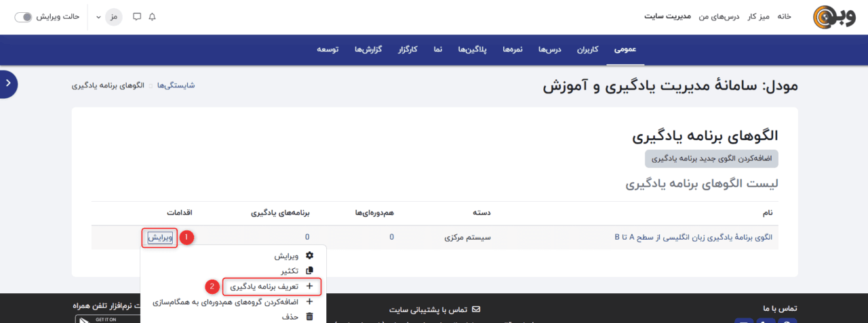The width and height of the screenshot is (868, 323).
Task: Click the notifications bell icon
Action: tap(152, 16)
